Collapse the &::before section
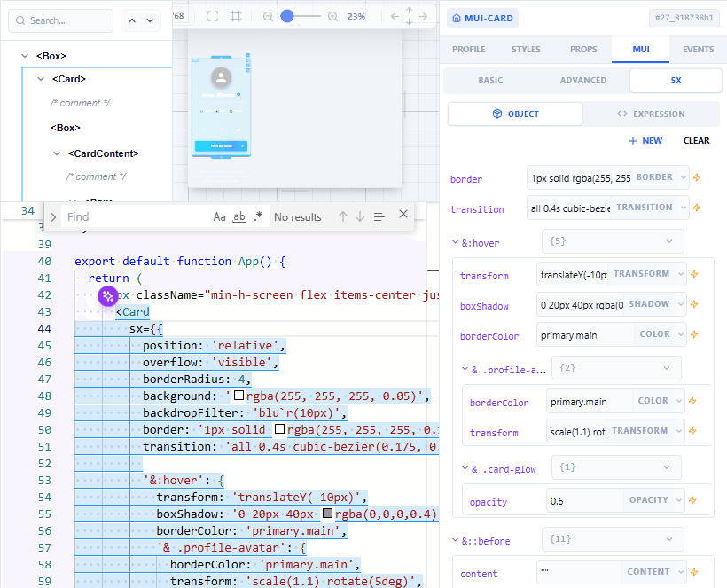This screenshot has height=588, width=727. (x=455, y=540)
